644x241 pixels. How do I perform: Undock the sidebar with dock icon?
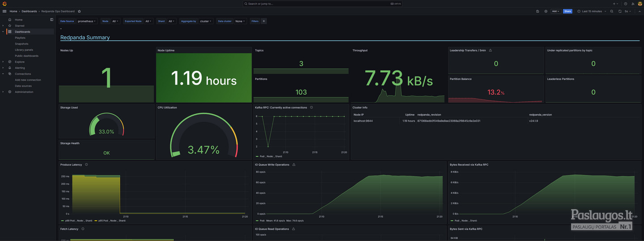52,20
